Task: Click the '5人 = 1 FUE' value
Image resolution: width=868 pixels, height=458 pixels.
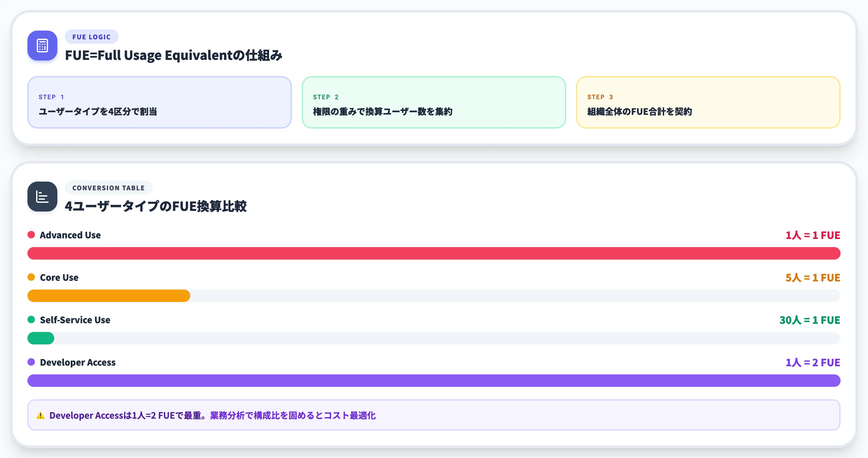Action: (813, 278)
